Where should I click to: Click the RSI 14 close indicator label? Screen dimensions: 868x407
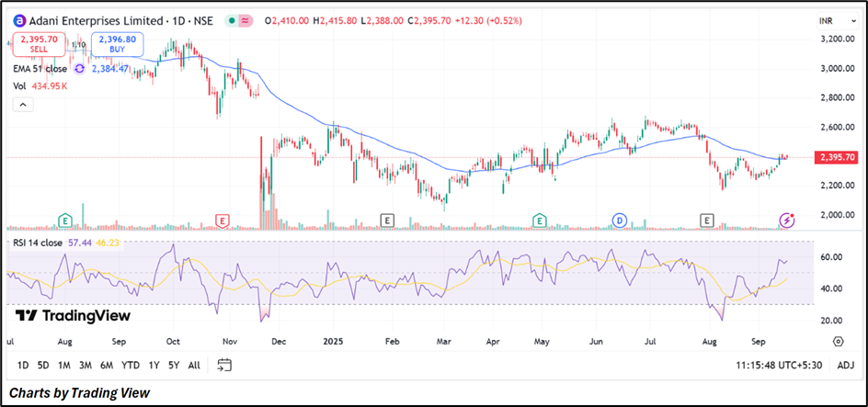[38, 243]
